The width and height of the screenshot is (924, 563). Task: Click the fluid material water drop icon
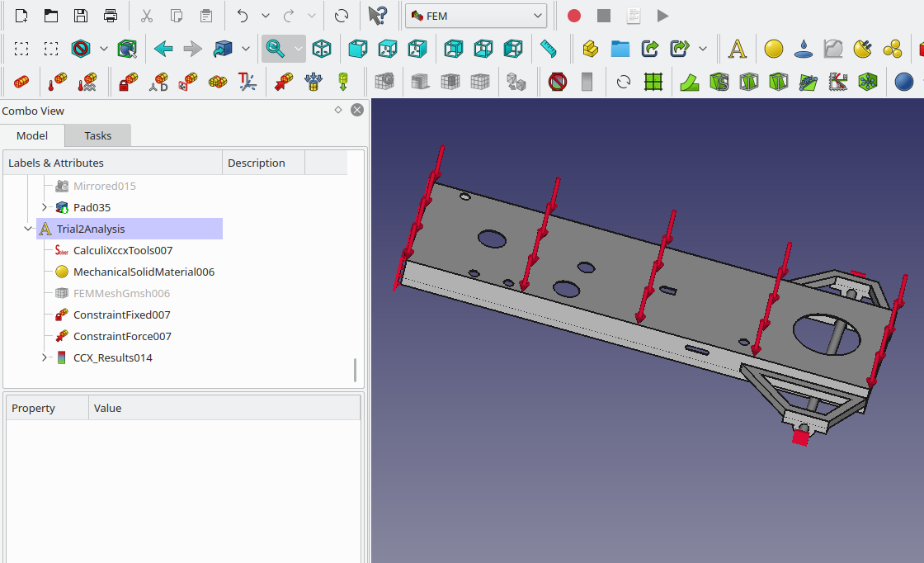803,49
